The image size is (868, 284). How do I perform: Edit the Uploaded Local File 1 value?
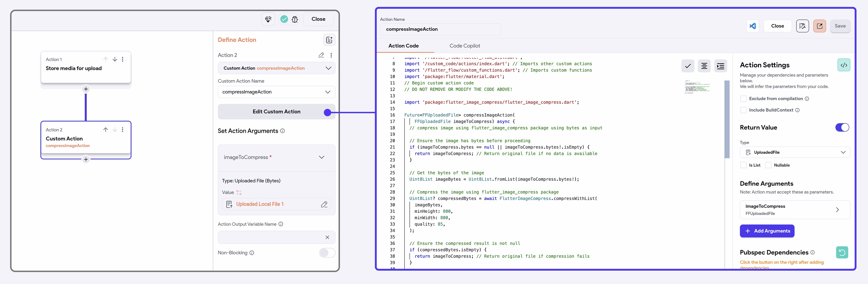tap(324, 204)
